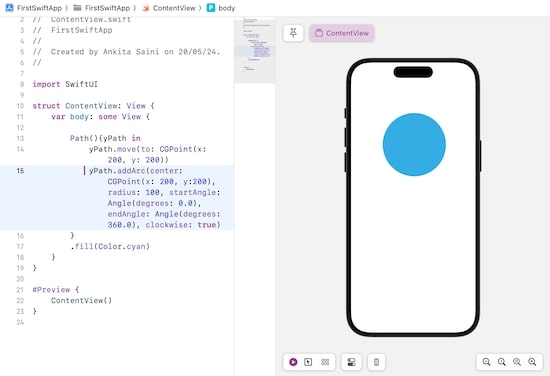This screenshot has height=376, width=550.
Task: Click 'endAngle: Angle(degrees:' code text
Action: [164, 214]
